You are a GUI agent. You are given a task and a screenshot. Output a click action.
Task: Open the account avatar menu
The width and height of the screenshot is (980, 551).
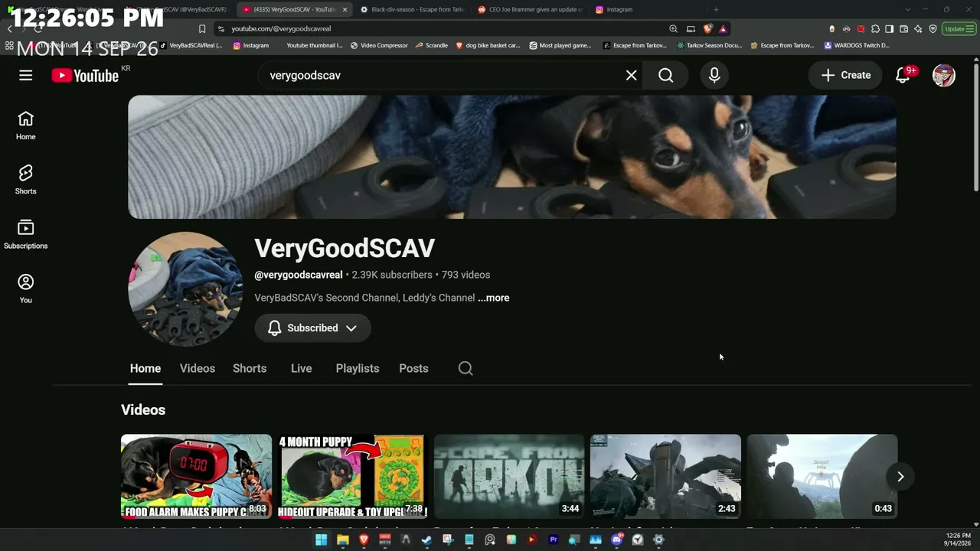pos(943,75)
